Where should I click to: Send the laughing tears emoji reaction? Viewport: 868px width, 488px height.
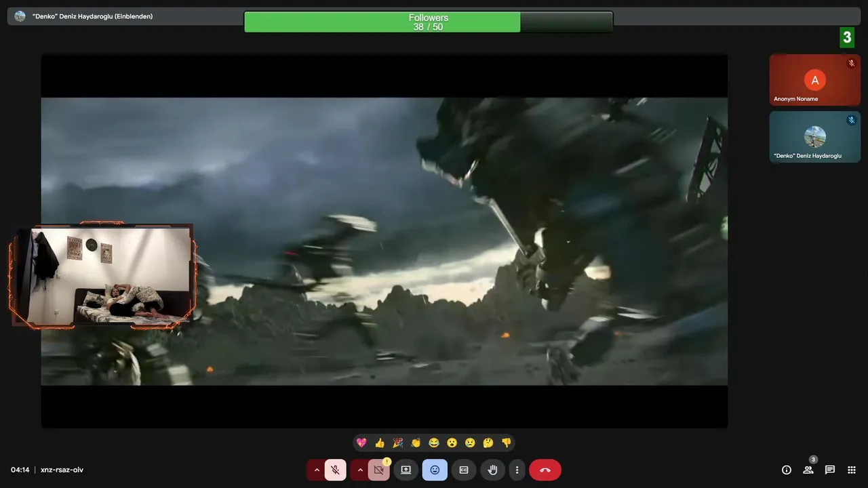coord(434,443)
